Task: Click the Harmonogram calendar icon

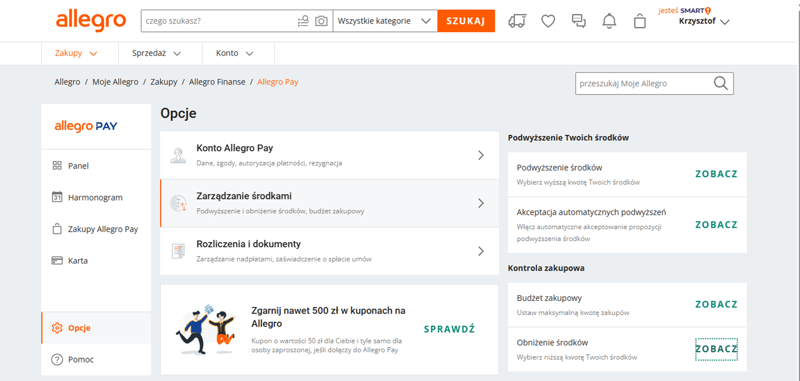Action: pos(57,197)
